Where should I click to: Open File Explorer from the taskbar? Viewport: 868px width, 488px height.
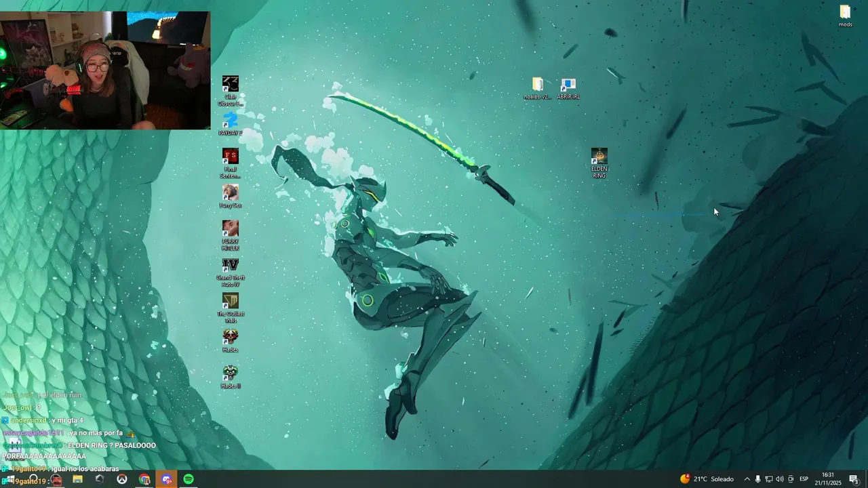(x=78, y=479)
